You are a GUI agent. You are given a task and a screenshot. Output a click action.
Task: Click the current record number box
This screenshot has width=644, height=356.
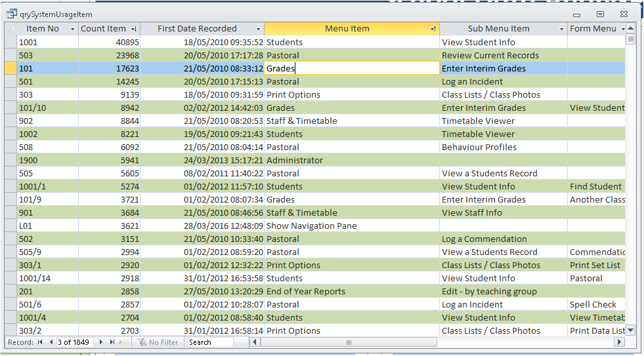(75, 342)
